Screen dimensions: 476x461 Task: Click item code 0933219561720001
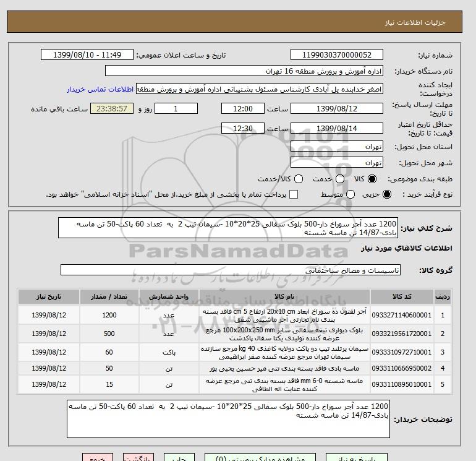pos(402,334)
